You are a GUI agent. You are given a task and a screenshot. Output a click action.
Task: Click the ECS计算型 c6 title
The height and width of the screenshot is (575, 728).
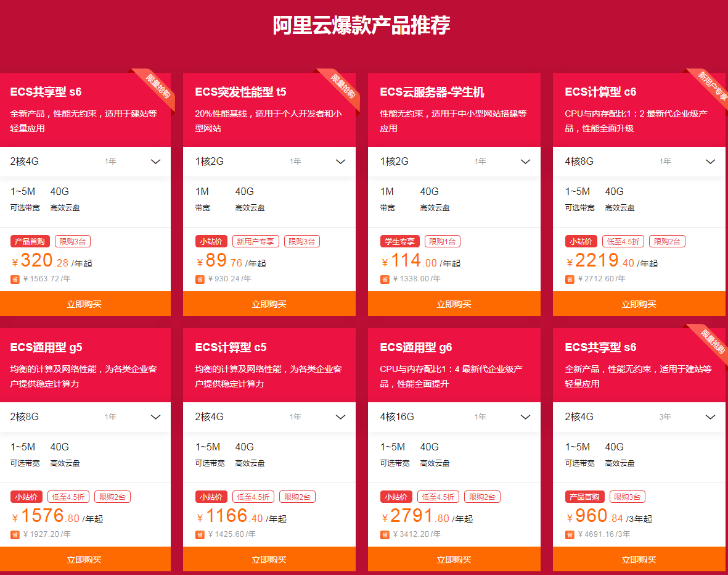pyautogui.click(x=600, y=92)
